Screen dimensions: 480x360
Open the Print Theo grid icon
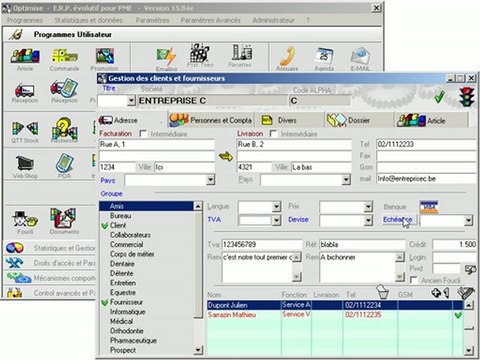point(200,53)
